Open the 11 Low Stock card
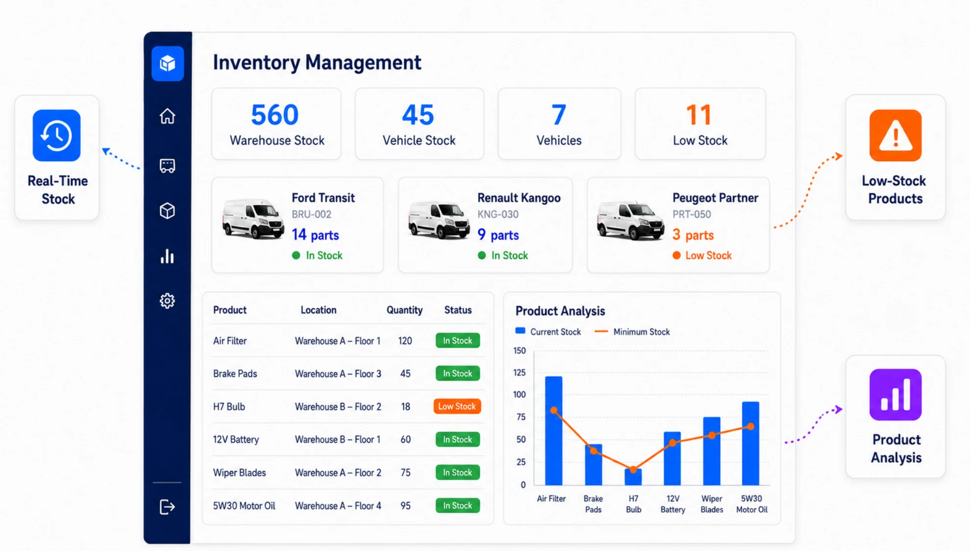Image resolution: width=980 pixels, height=551 pixels. pyautogui.click(x=700, y=124)
